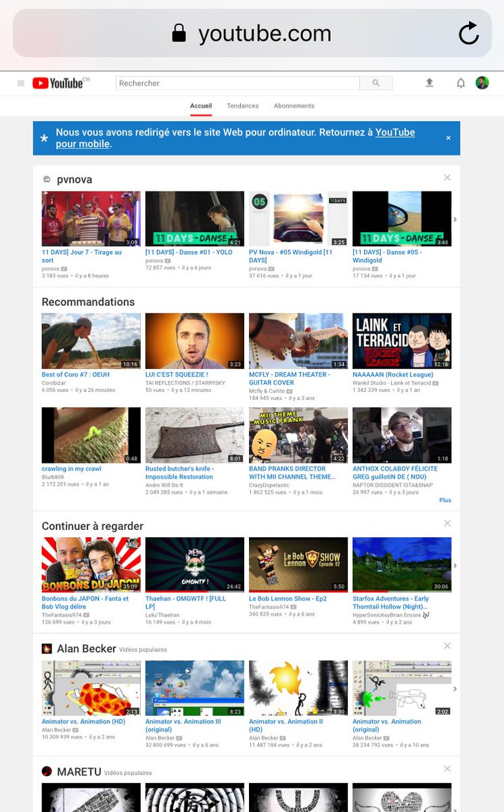Show next videos in pvnova row

pyautogui.click(x=455, y=219)
